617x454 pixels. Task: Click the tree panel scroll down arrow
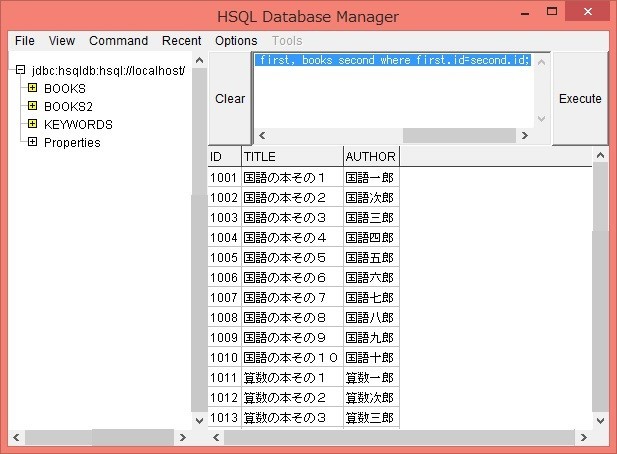pyautogui.click(x=200, y=421)
